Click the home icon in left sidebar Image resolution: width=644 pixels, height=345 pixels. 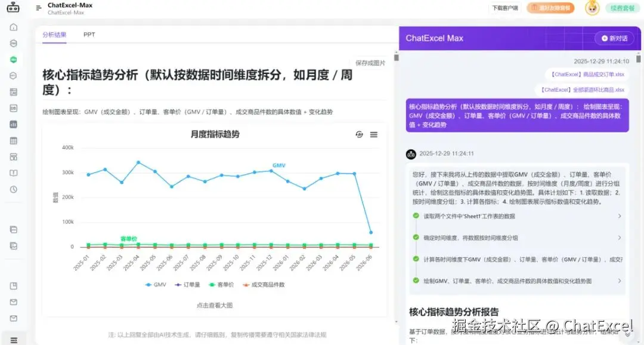coord(13,27)
